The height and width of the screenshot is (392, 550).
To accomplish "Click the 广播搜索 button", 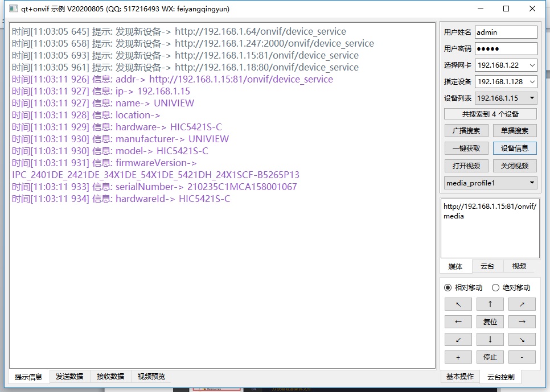I will pyautogui.click(x=466, y=131).
